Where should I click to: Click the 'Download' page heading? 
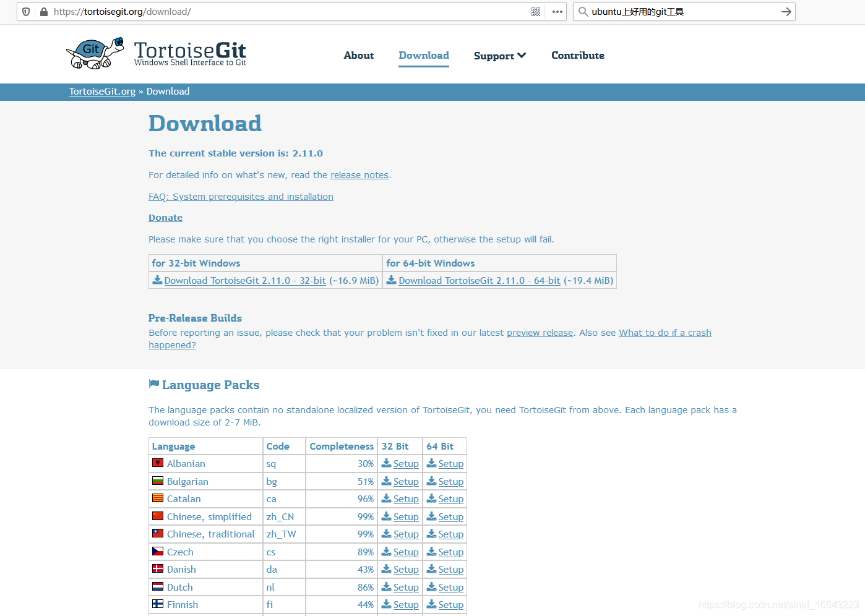pos(205,123)
